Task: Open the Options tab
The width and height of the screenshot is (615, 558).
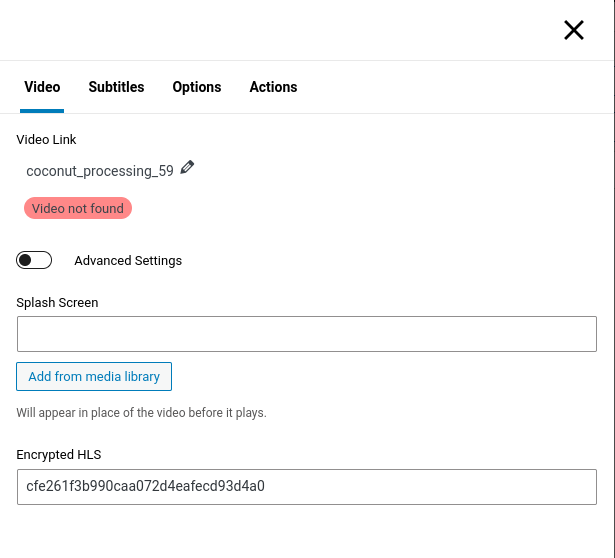Action: pos(197,87)
